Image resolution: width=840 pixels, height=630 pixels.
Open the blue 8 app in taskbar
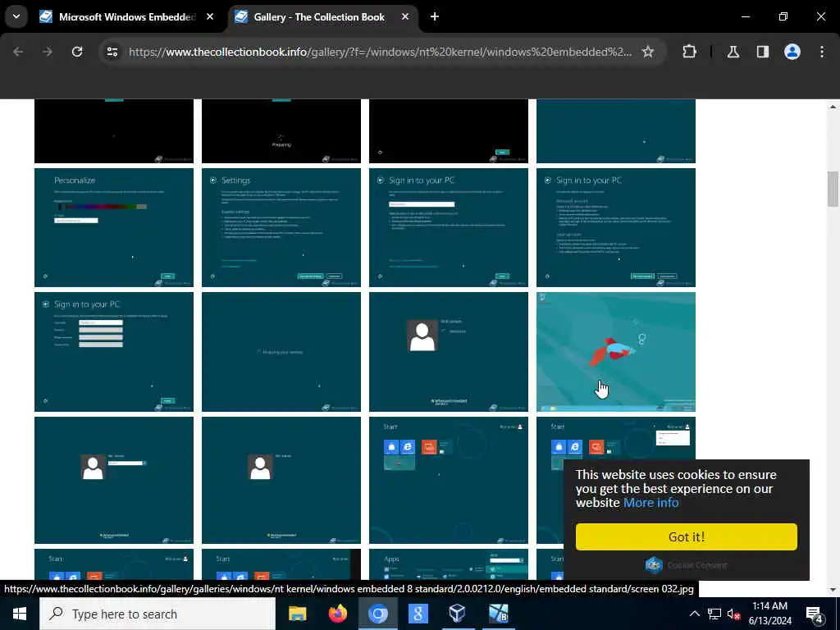pyautogui.click(x=418, y=614)
